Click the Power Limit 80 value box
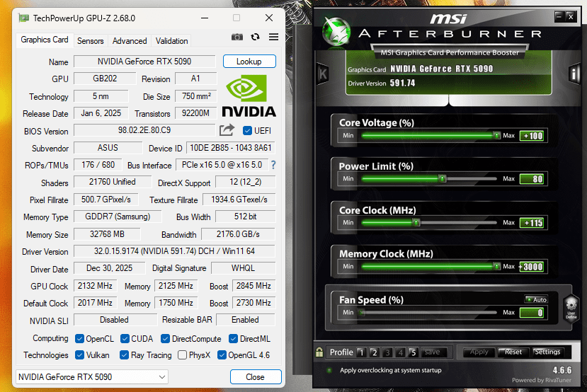This screenshot has width=587, height=392. pyautogui.click(x=533, y=179)
